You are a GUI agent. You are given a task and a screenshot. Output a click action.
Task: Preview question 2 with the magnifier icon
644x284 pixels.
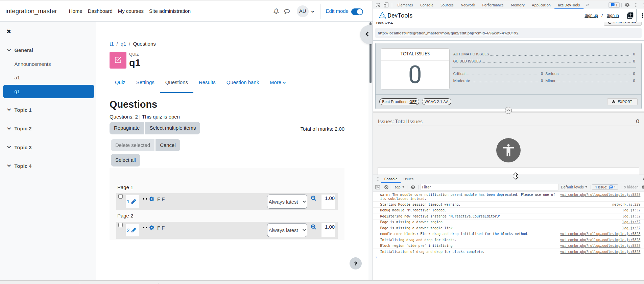[x=314, y=227]
